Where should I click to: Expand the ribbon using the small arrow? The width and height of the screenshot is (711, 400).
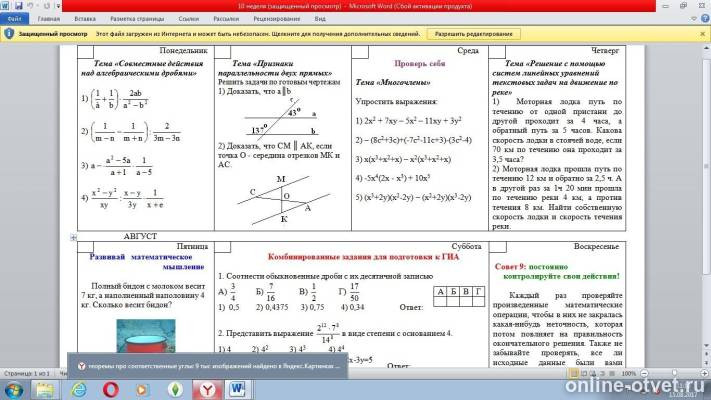tap(694, 19)
